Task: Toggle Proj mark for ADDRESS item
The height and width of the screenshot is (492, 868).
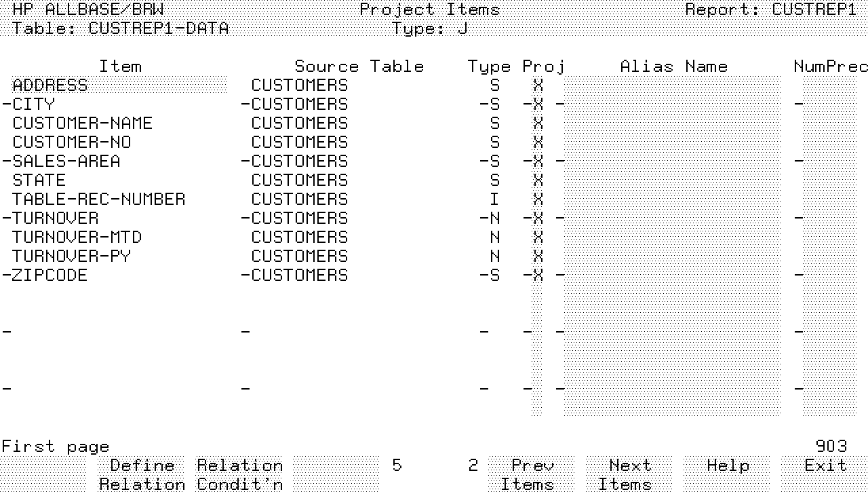Action: click(x=538, y=86)
